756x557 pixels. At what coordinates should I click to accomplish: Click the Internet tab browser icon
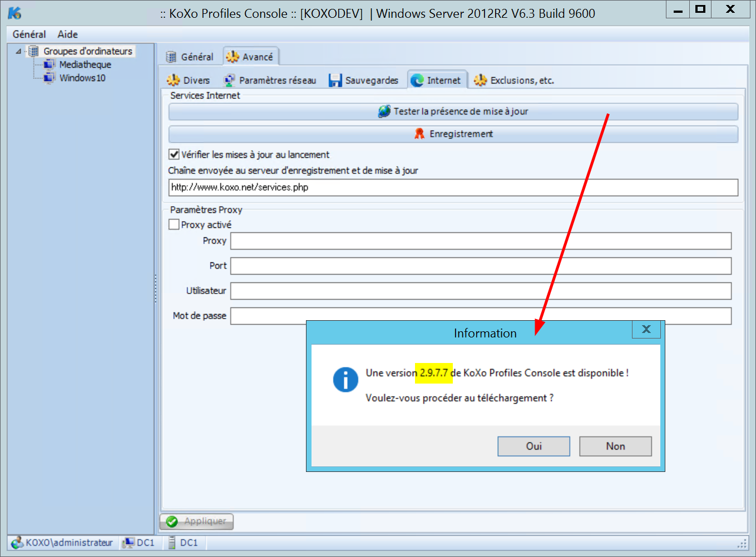tap(417, 81)
